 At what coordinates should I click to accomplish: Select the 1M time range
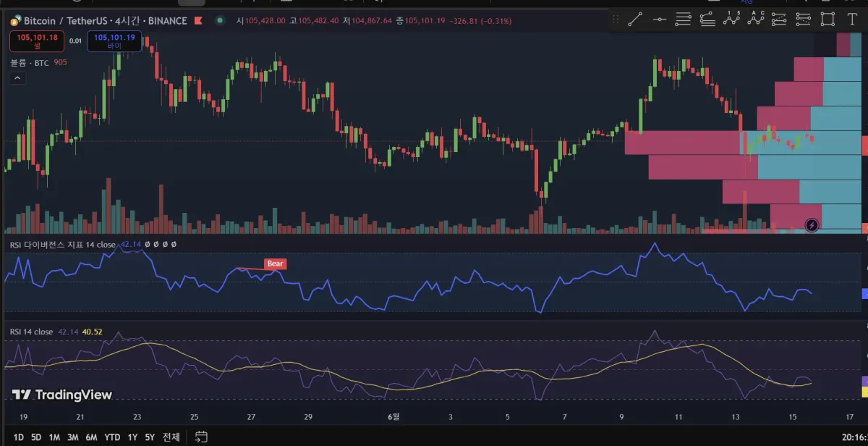click(54, 437)
